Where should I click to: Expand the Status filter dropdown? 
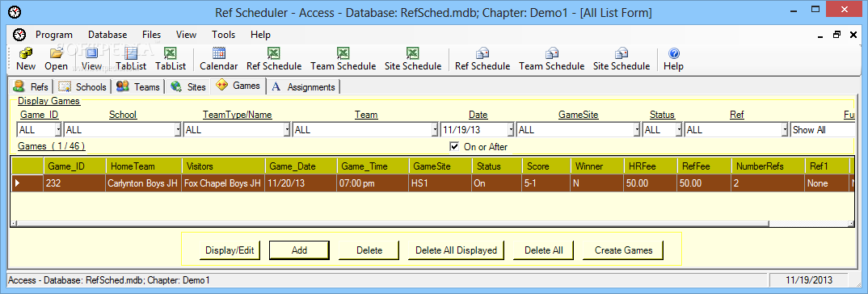[x=679, y=130]
